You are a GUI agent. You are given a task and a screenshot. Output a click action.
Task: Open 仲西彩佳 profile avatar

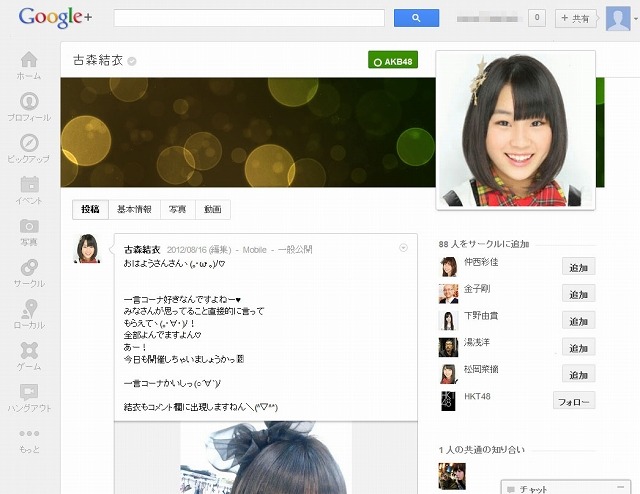(x=449, y=267)
